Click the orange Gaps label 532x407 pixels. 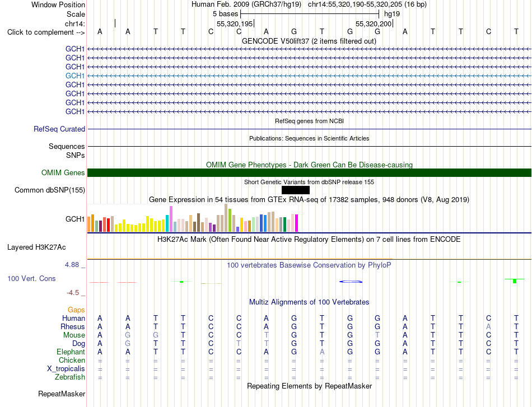(x=76, y=310)
